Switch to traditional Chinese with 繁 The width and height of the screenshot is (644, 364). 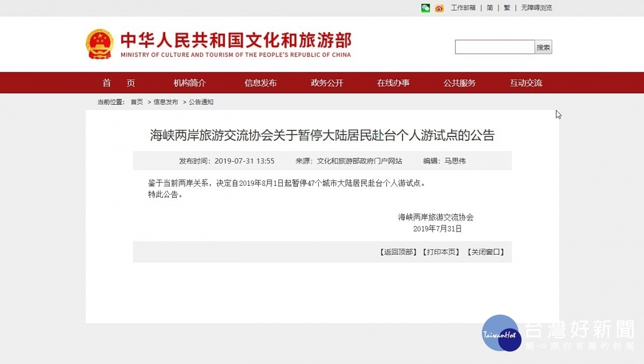(507, 8)
